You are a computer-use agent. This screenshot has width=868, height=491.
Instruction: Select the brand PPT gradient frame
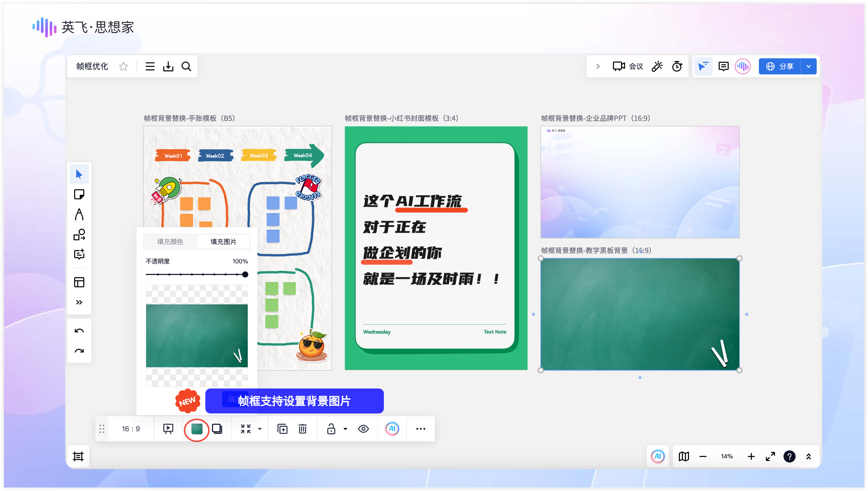click(640, 182)
